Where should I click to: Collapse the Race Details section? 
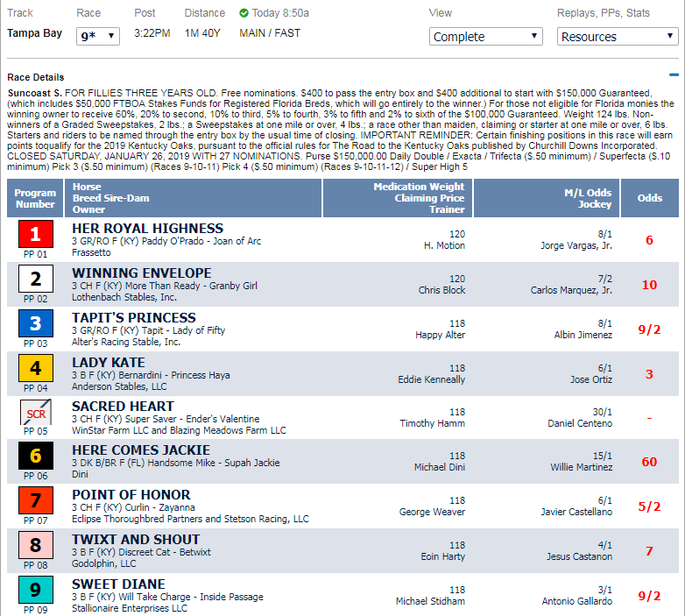coord(673,77)
